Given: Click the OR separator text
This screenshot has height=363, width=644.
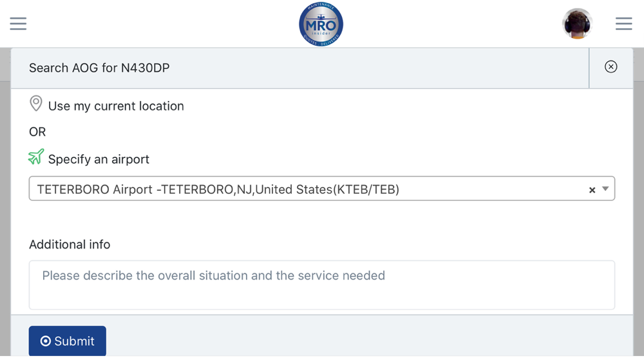Looking at the screenshot, I should pyautogui.click(x=37, y=132).
